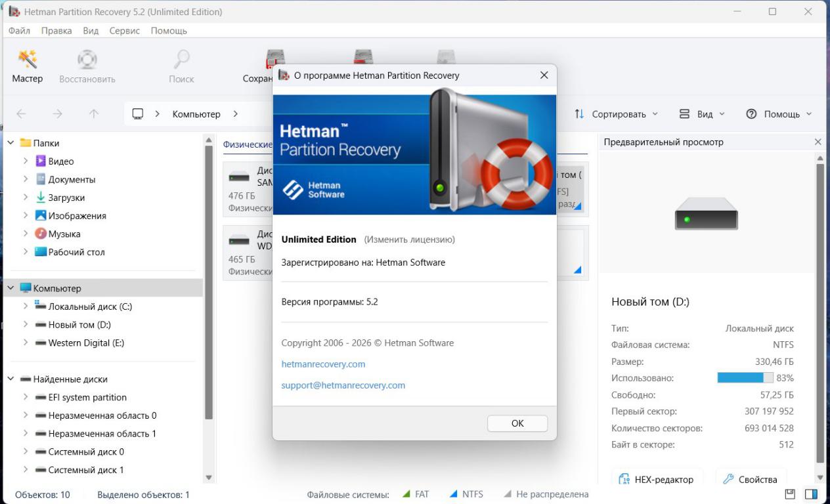This screenshot has height=504, width=830.
Task: Expand the Локальный диск (C:) node
Action: click(x=26, y=306)
